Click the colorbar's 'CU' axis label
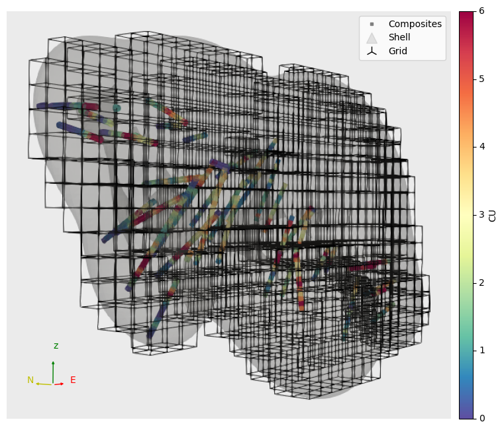504x430 pixels. 492,215
